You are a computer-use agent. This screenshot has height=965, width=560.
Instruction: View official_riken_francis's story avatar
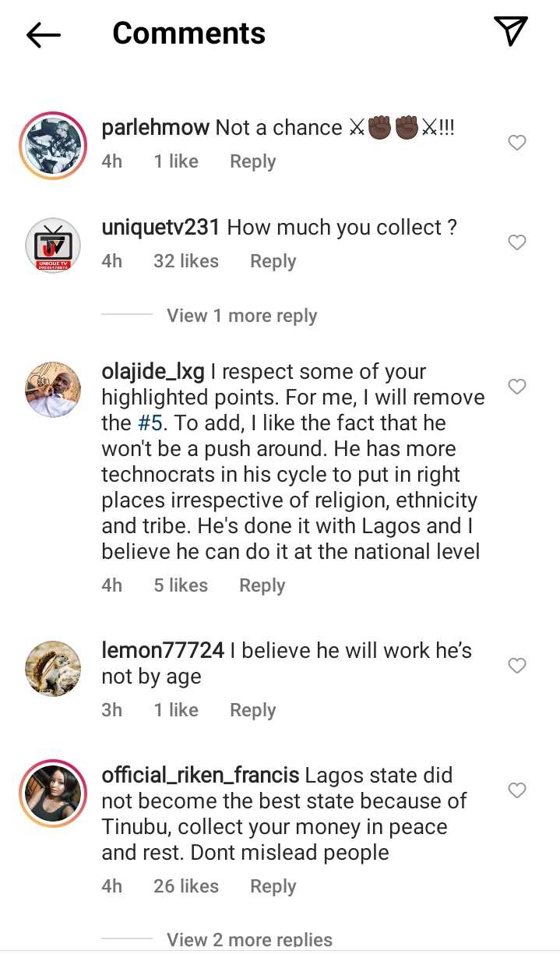click(53, 793)
